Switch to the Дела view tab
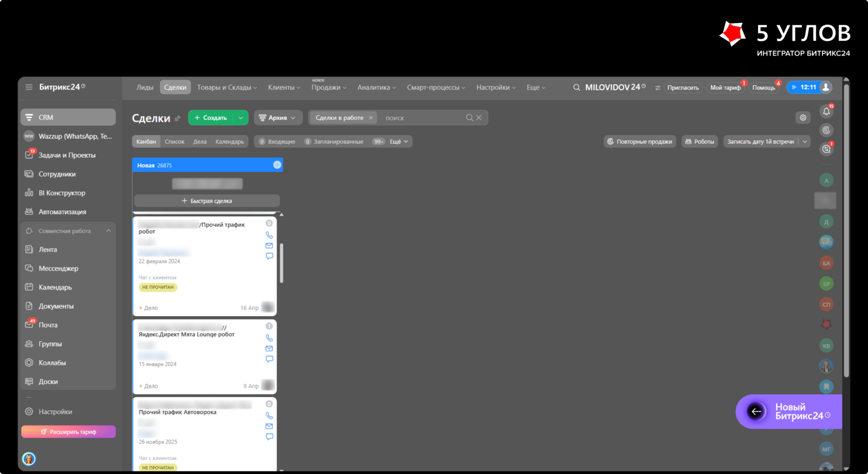868x474 pixels. point(200,141)
